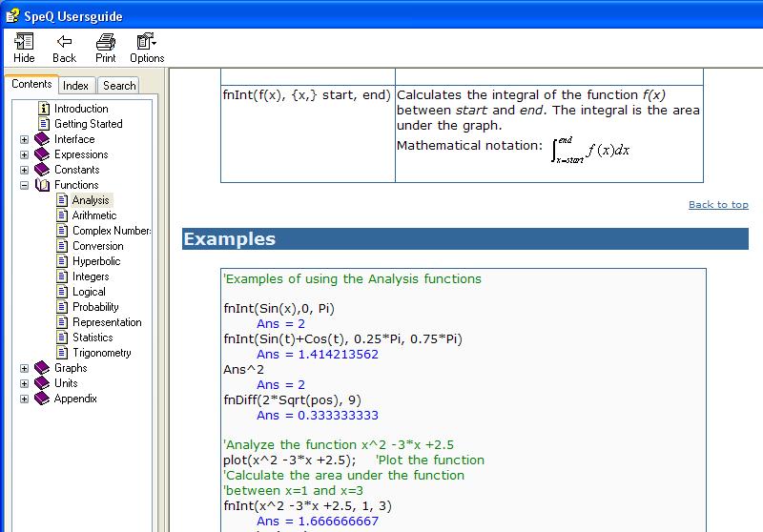Click the Arithmetic page icon
This screenshot has width=763, height=532.
[x=62, y=215]
